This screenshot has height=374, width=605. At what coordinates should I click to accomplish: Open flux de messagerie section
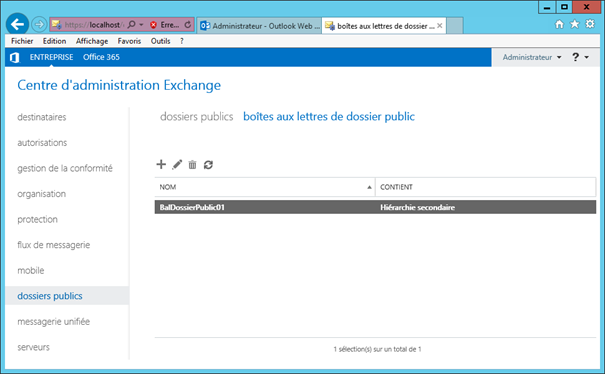coord(54,245)
